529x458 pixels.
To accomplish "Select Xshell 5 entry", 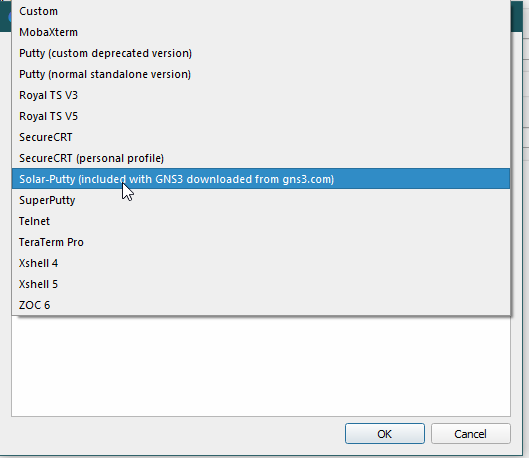I will coord(261,284).
